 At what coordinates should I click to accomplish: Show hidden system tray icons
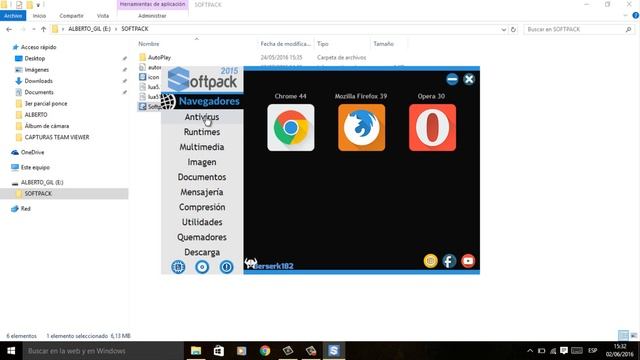click(x=530, y=351)
